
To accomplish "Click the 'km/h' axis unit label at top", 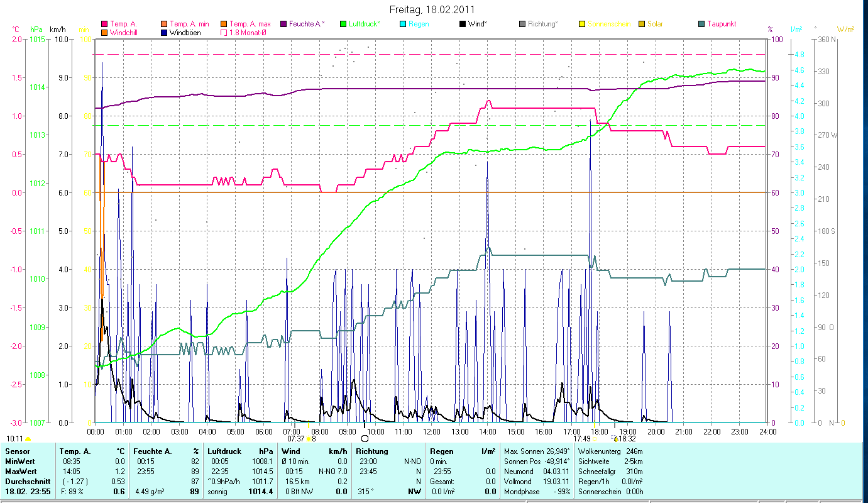I will [57, 29].
